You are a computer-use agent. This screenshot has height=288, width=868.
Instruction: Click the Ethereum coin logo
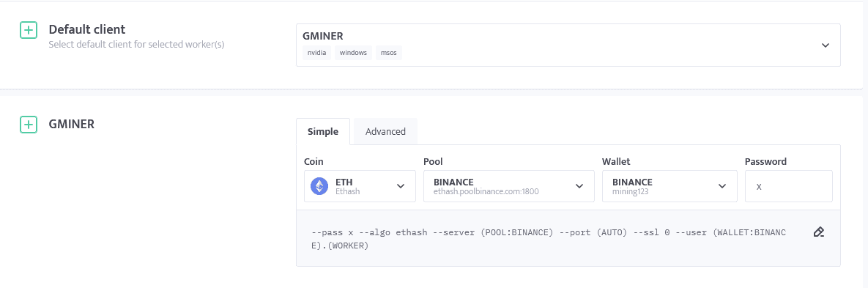tap(319, 186)
